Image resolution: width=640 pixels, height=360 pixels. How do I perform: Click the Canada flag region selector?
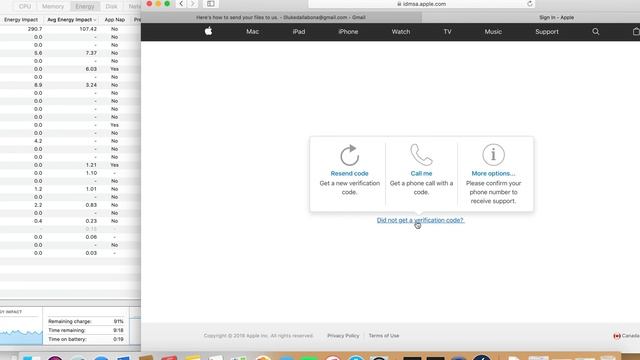[x=627, y=336]
